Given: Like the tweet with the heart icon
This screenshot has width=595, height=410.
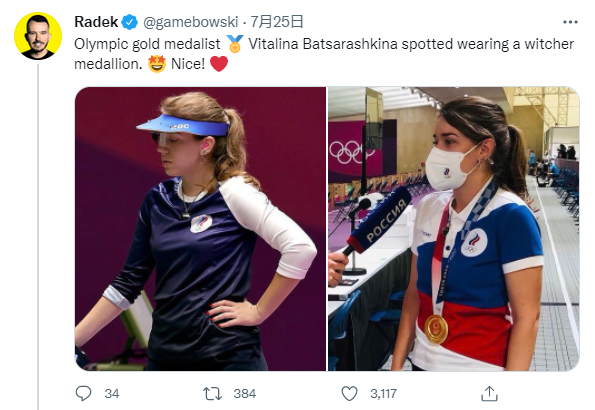Looking at the screenshot, I should (349, 394).
